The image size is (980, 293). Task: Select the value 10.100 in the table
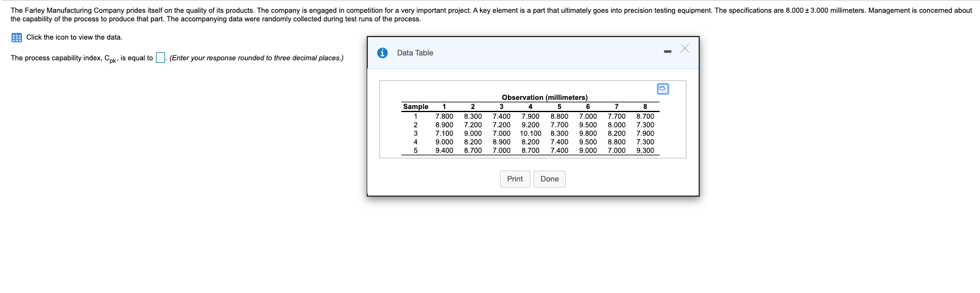[531, 133]
